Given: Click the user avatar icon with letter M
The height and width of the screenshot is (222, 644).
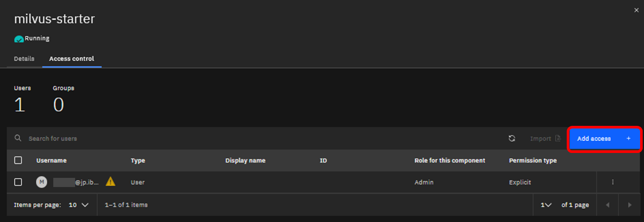Looking at the screenshot, I should [x=41, y=182].
